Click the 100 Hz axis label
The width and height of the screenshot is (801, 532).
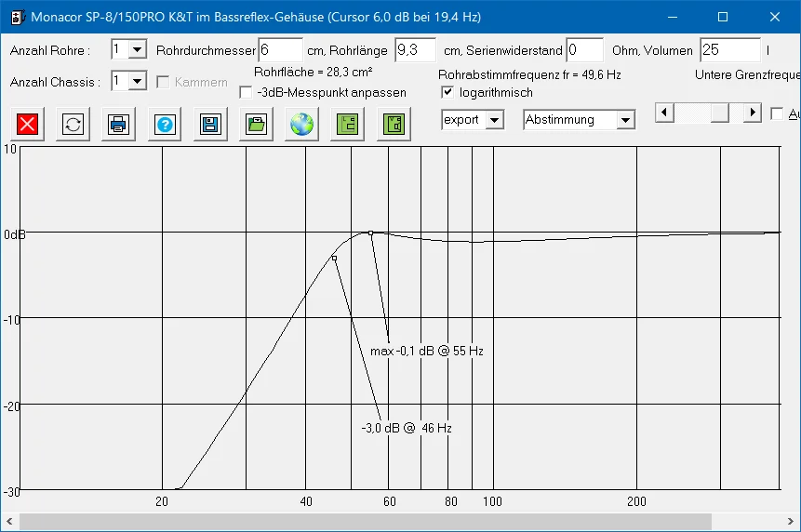(x=492, y=502)
